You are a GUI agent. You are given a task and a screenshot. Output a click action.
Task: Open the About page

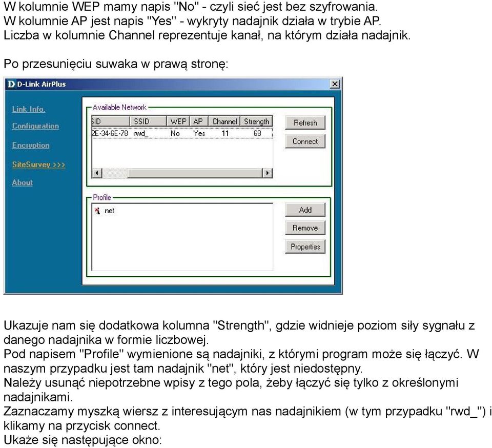pos(22,182)
